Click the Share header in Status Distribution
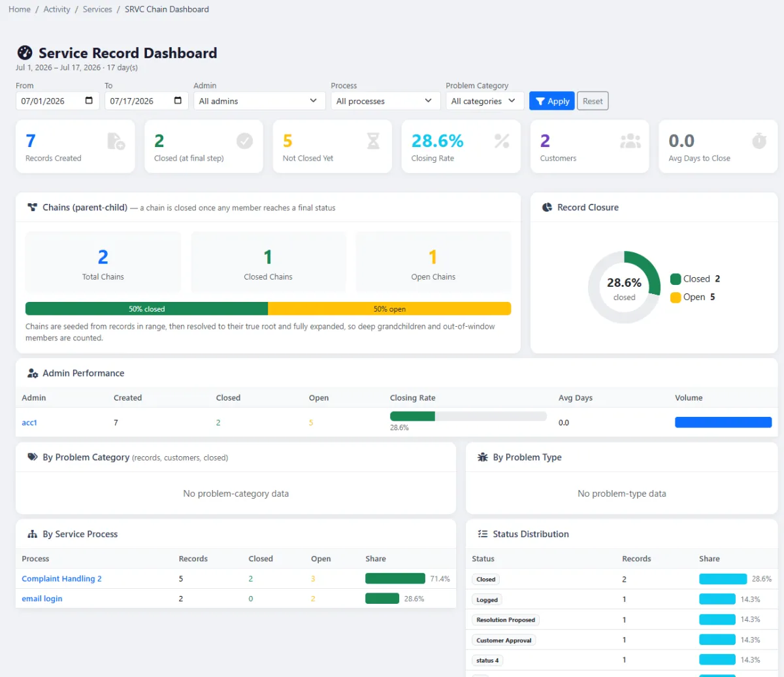The image size is (784, 677). 710,559
